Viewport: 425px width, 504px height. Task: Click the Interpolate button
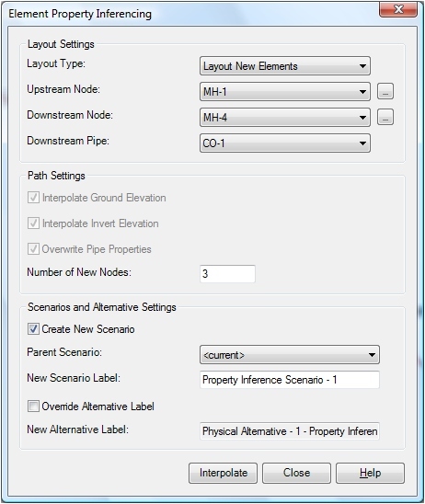click(224, 473)
